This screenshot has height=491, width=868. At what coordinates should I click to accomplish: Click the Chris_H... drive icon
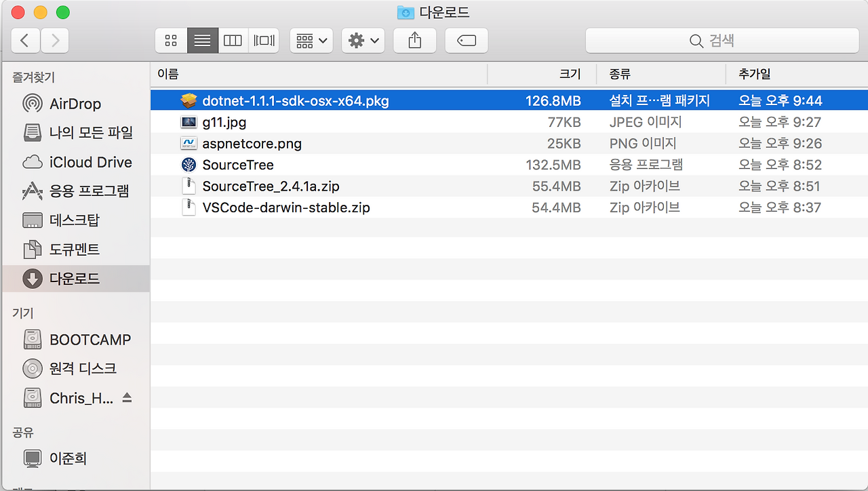(33, 398)
